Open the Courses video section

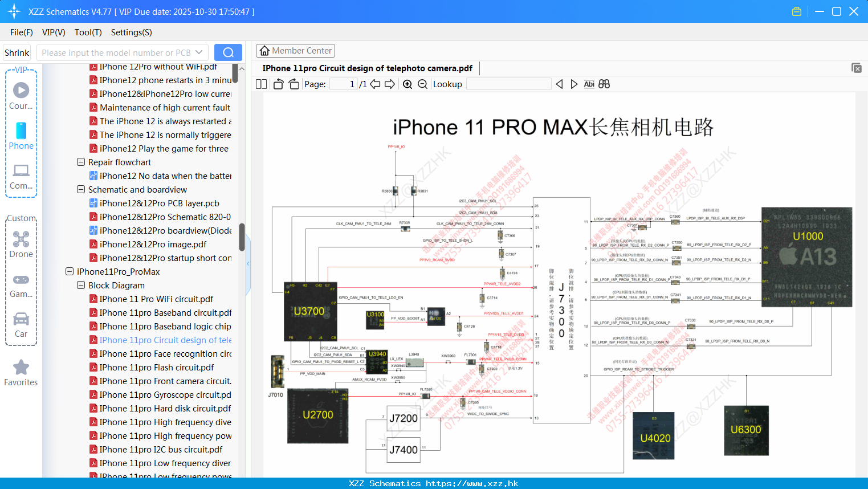tap(21, 96)
